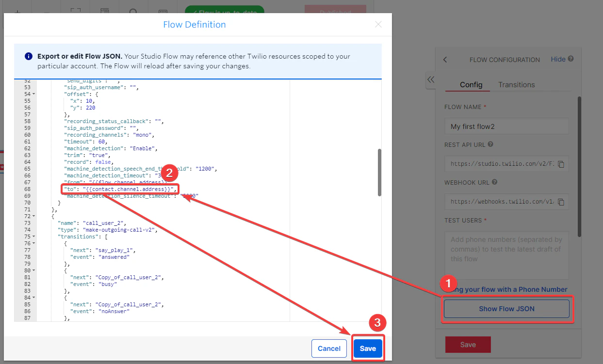
Task: Click the REST API URL field
Action: click(506, 164)
